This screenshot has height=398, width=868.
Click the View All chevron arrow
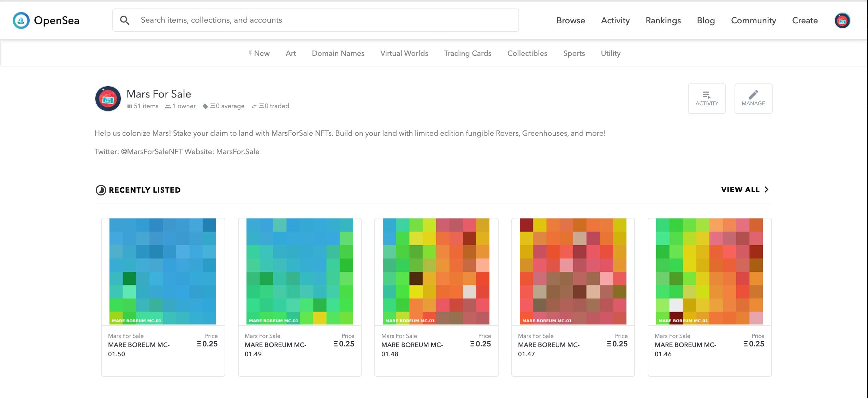tap(766, 189)
